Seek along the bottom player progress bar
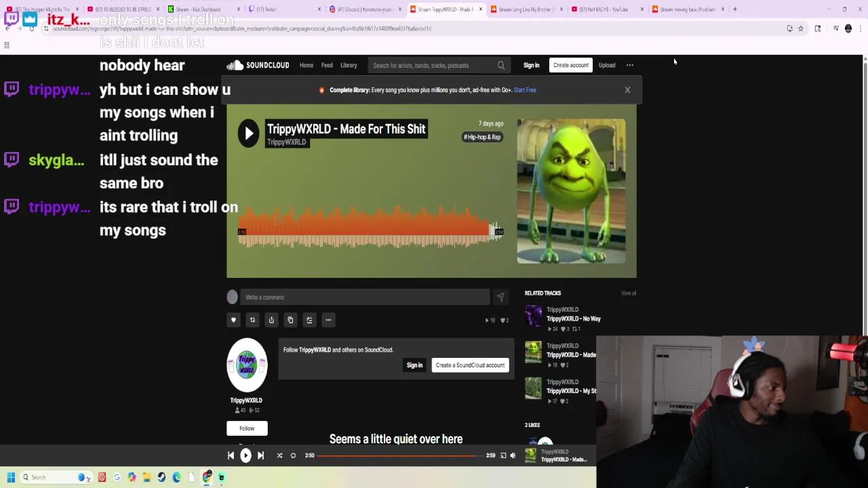The width and height of the screenshot is (868, 488). [x=401, y=455]
